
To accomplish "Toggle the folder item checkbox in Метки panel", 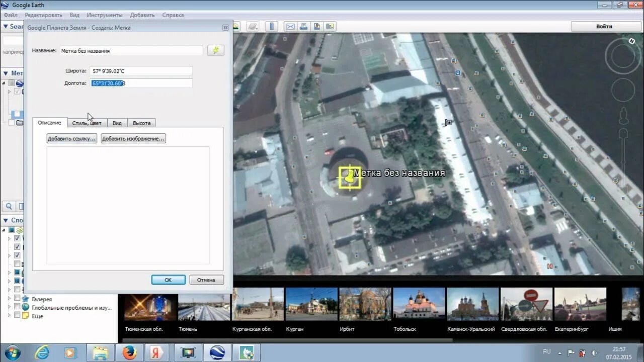I will (12, 122).
